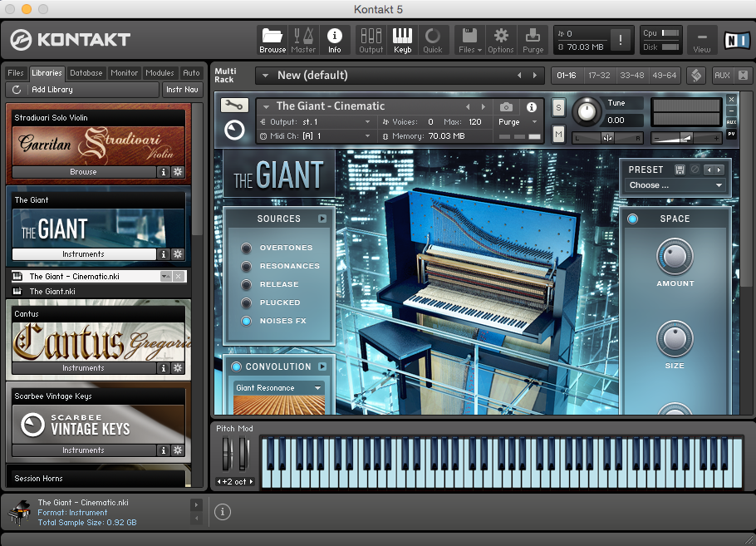Enable the Overtones source
This screenshot has width=756, height=546.
click(247, 248)
